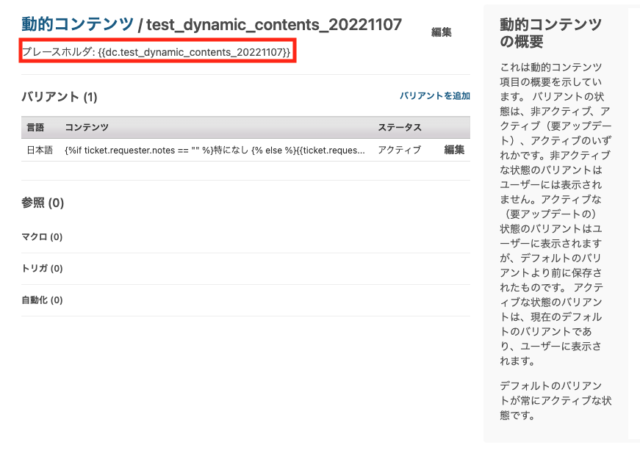Viewport: 640px width, 467px height.
Task: Click the コンテンツ column header
Action: 87,127
